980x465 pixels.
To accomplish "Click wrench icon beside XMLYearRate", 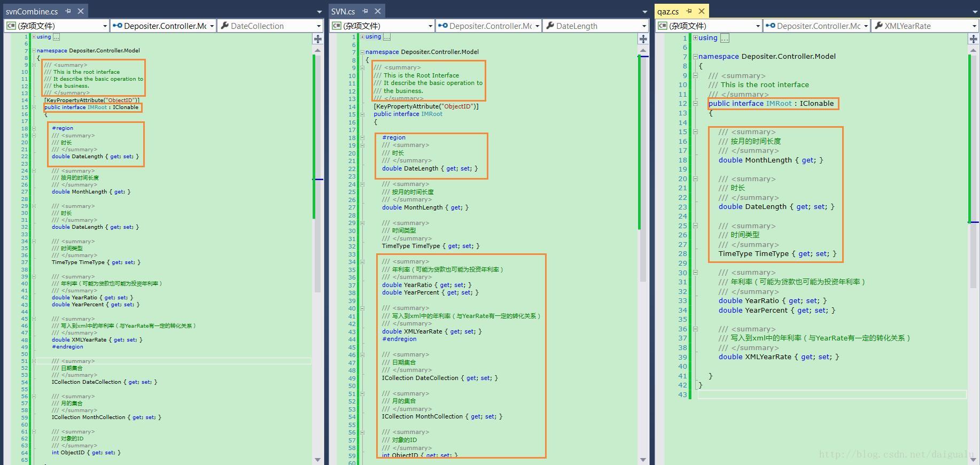I will pos(878,26).
